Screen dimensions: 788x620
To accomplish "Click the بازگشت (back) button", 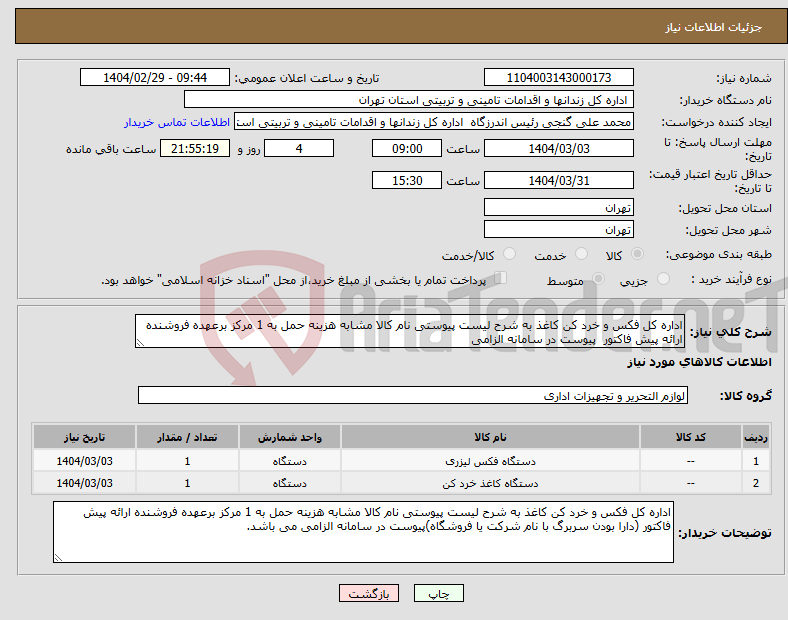I will click(x=369, y=593).
